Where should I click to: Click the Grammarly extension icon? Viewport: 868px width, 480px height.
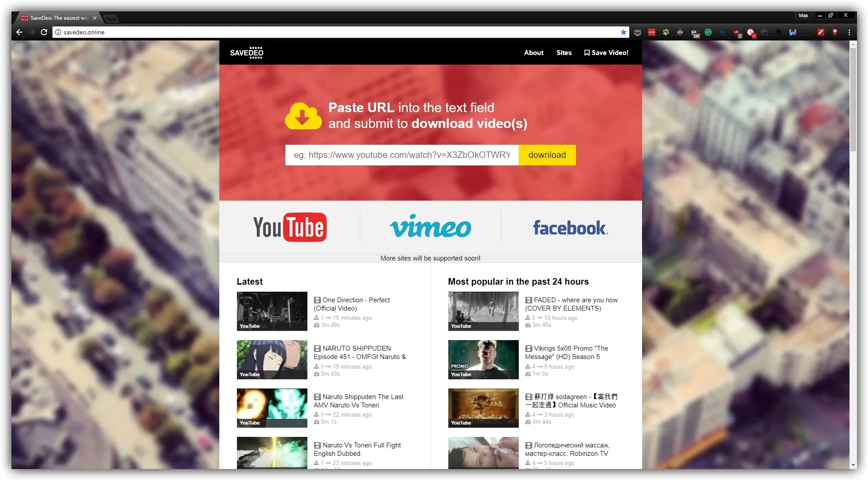click(x=708, y=32)
